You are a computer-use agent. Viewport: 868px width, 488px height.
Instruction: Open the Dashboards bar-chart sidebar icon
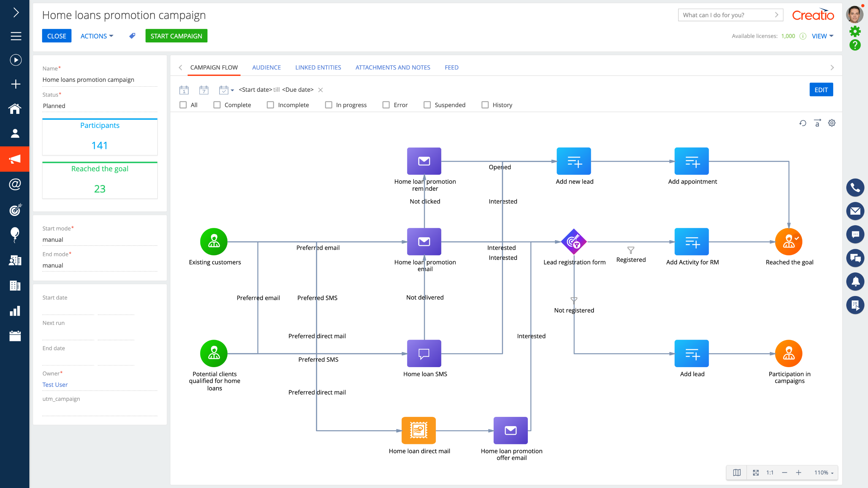15,311
